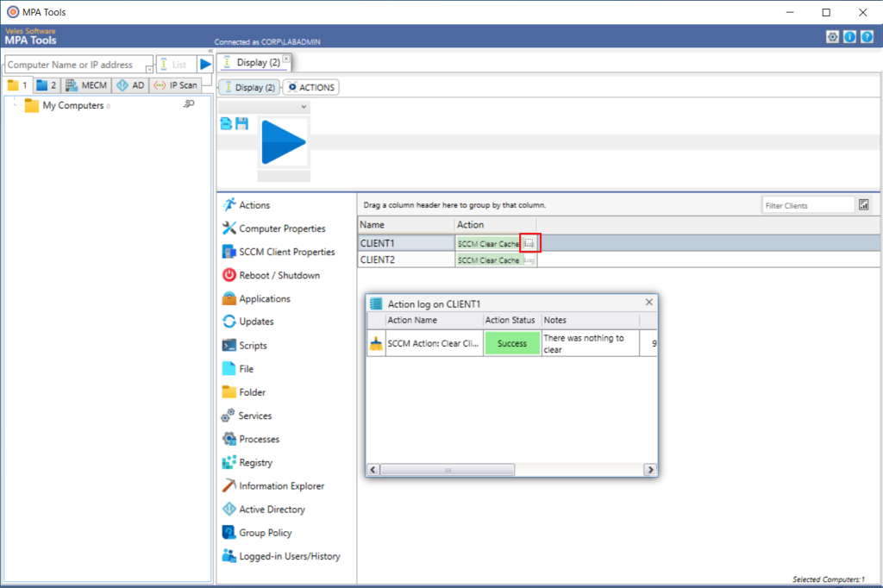Click the save floppy disk icon
This screenshot has height=588, width=883.
pos(242,123)
